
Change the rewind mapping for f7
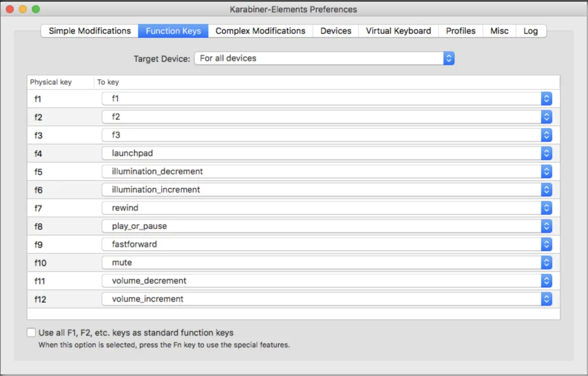click(327, 208)
